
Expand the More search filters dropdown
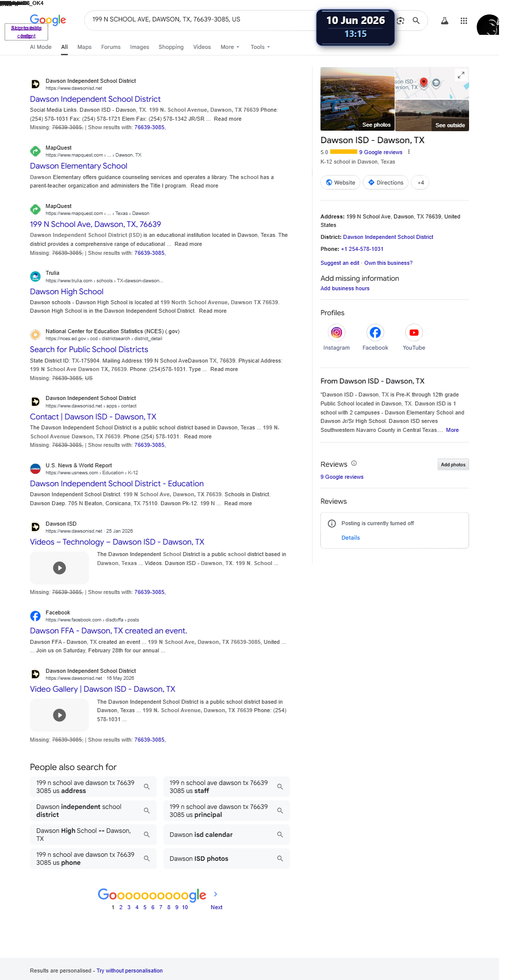[x=230, y=47]
